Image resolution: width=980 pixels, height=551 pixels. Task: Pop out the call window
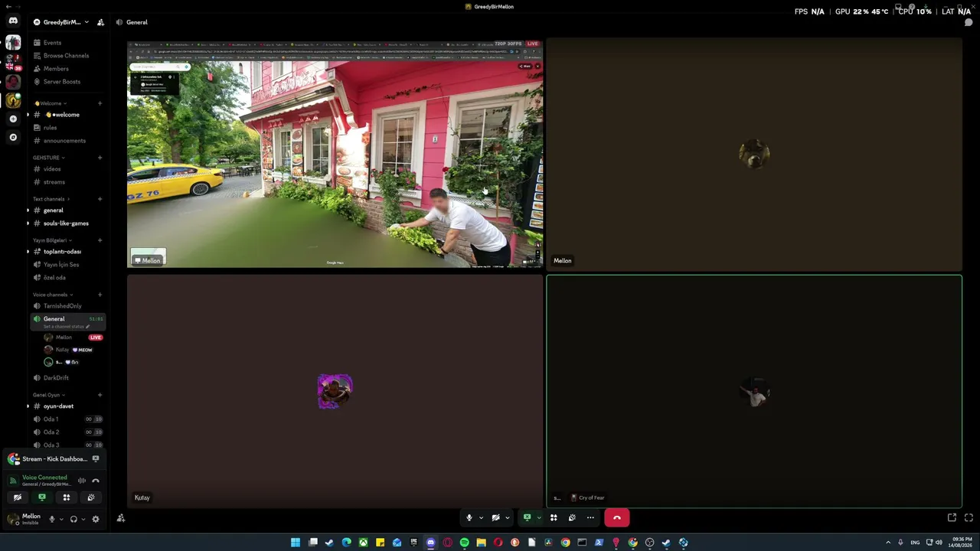952,518
